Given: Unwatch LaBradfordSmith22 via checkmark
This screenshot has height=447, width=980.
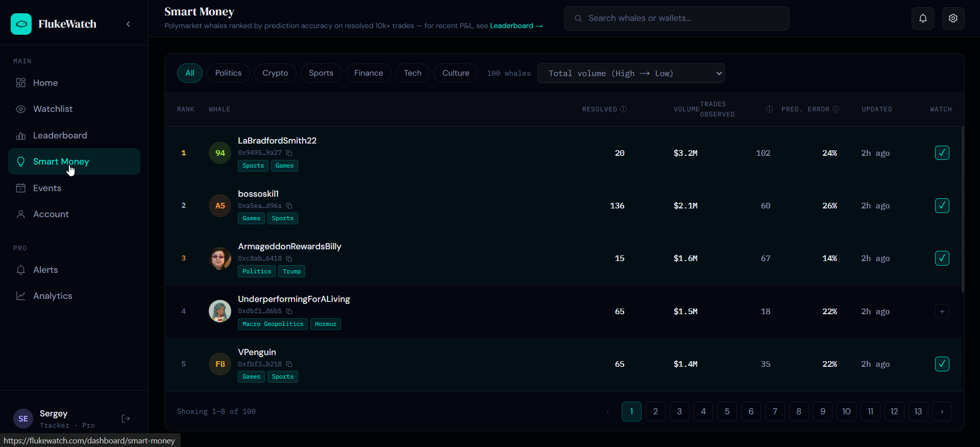Looking at the screenshot, I should click(942, 153).
